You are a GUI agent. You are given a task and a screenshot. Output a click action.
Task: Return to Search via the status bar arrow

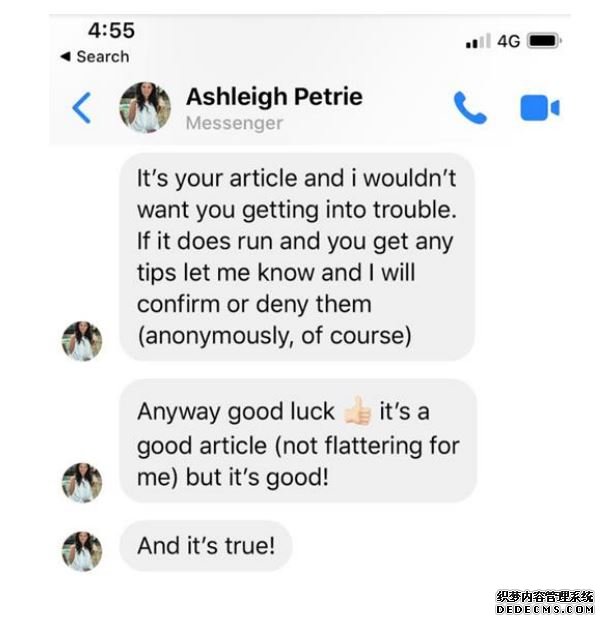click(95, 57)
